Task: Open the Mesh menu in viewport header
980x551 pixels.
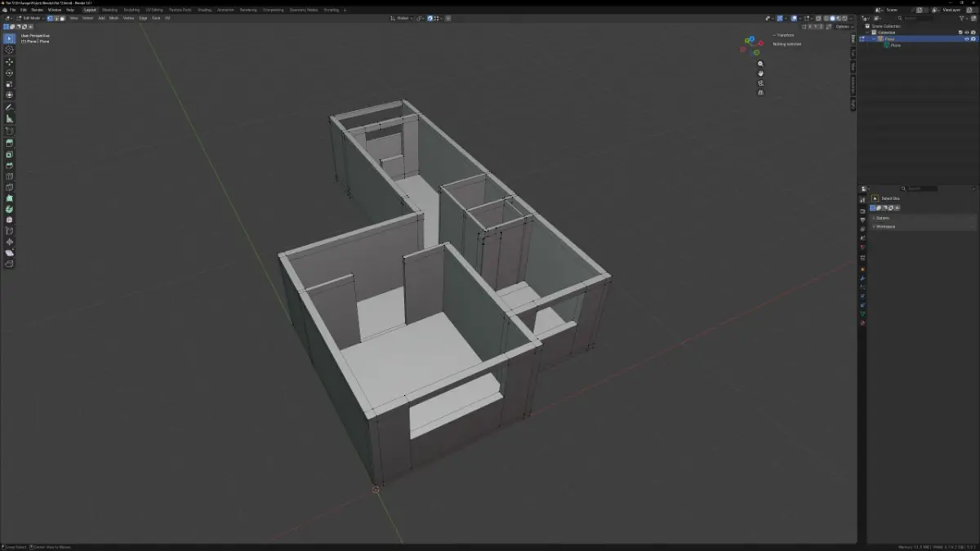Action: (114, 18)
